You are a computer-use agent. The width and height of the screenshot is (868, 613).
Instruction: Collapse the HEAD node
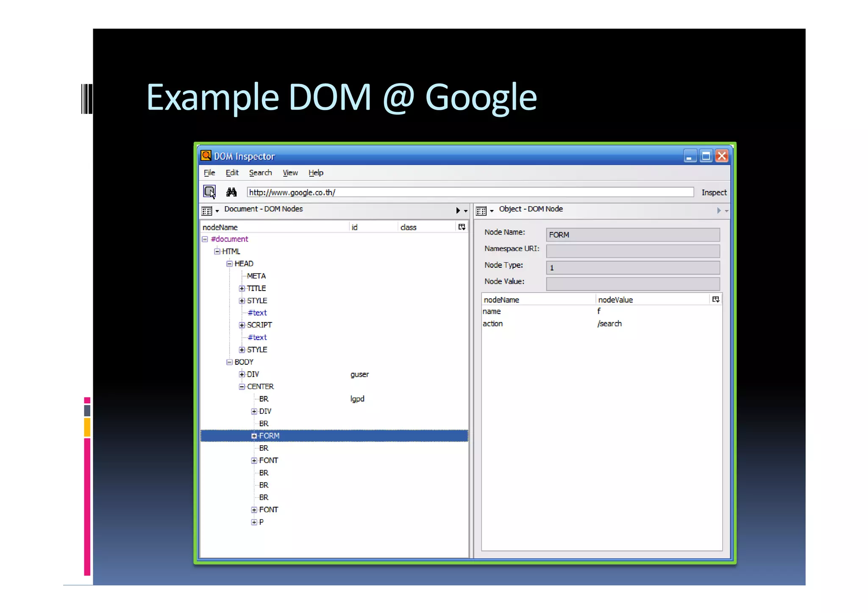coord(229,264)
